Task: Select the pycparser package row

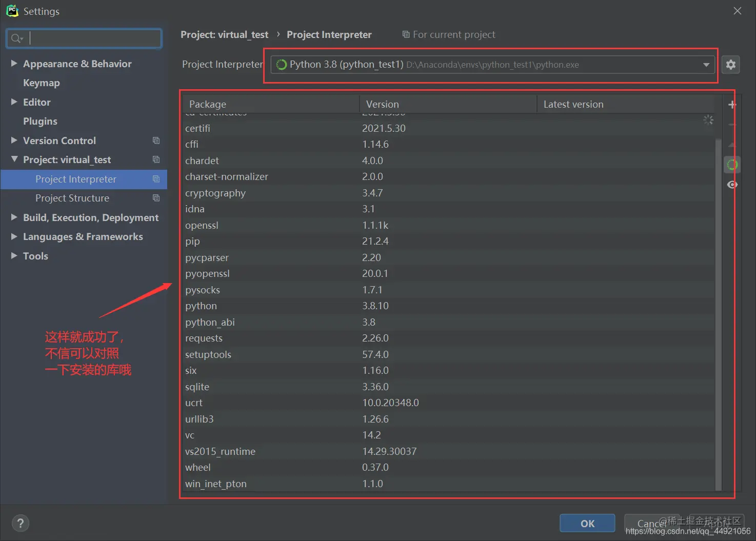Action: point(449,257)
